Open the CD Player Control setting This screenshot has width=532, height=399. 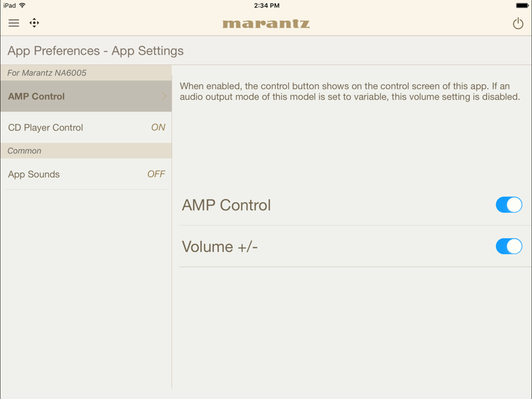86,127
